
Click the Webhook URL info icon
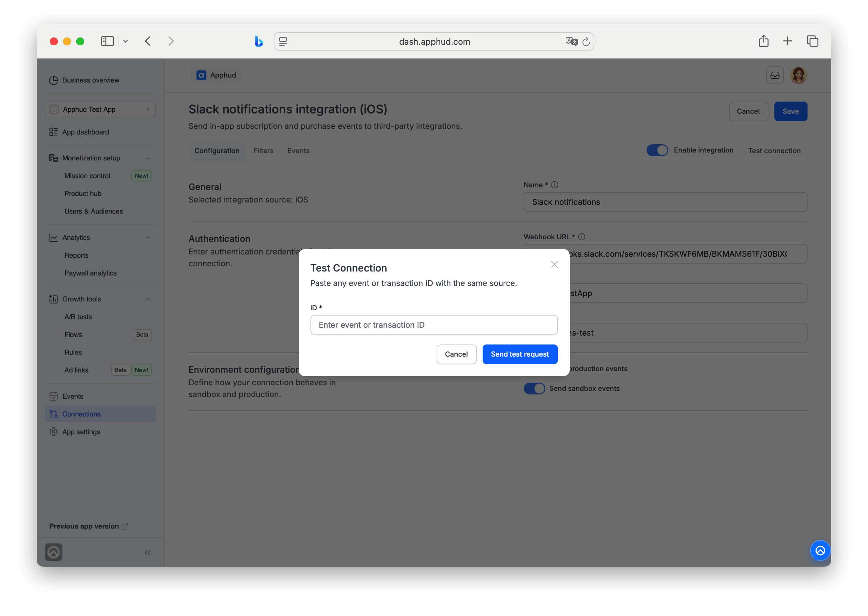[x=581, y=237]
